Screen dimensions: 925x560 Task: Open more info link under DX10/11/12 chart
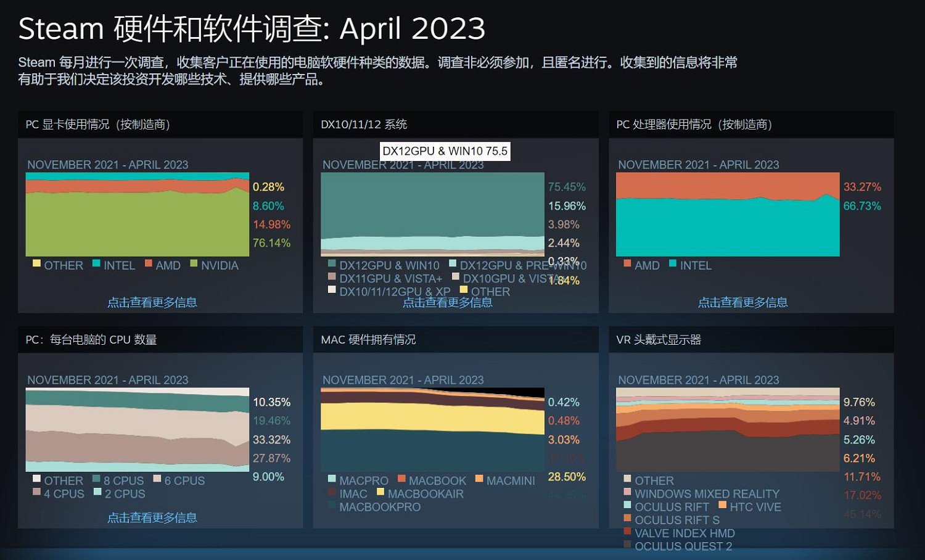448,302
